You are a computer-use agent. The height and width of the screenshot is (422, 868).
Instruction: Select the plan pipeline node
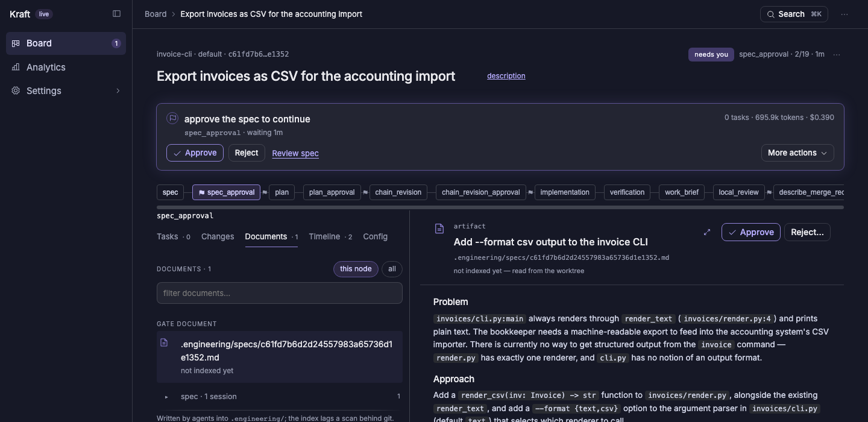click(x=281, y=192)
